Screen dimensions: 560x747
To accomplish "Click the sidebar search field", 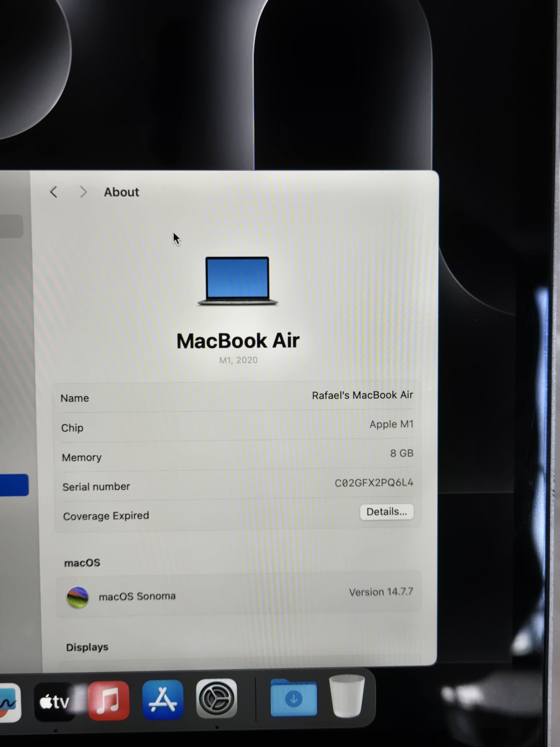I will 12,226.
